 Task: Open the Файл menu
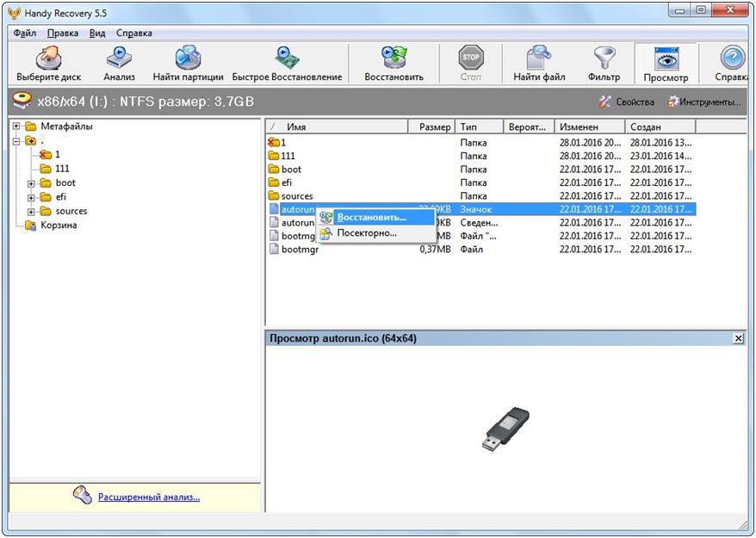[25, 34]
